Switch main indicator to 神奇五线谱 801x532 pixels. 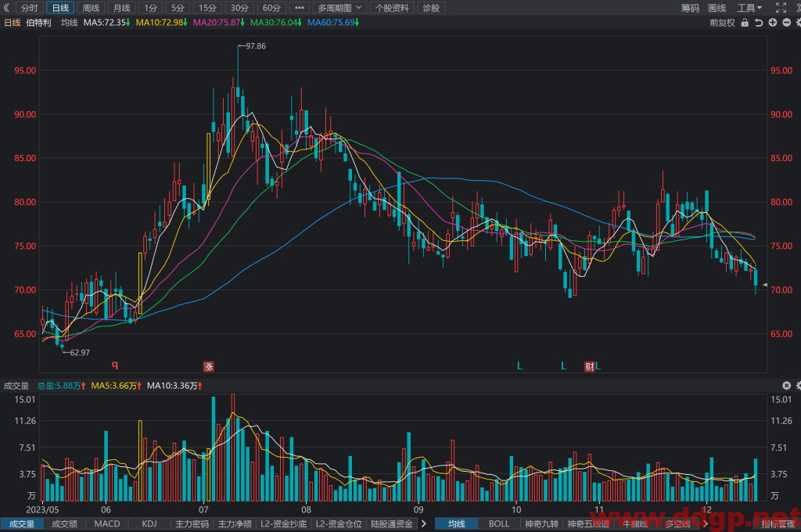tap(588, 524)
